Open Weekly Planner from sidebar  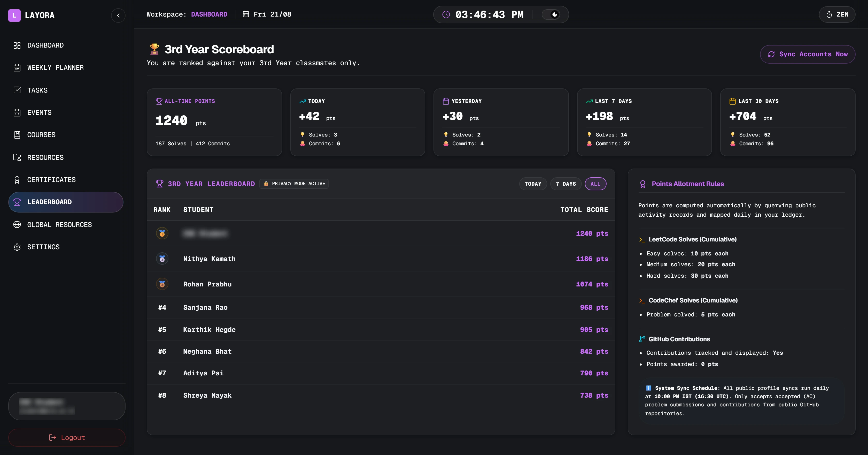coord(66,67)
